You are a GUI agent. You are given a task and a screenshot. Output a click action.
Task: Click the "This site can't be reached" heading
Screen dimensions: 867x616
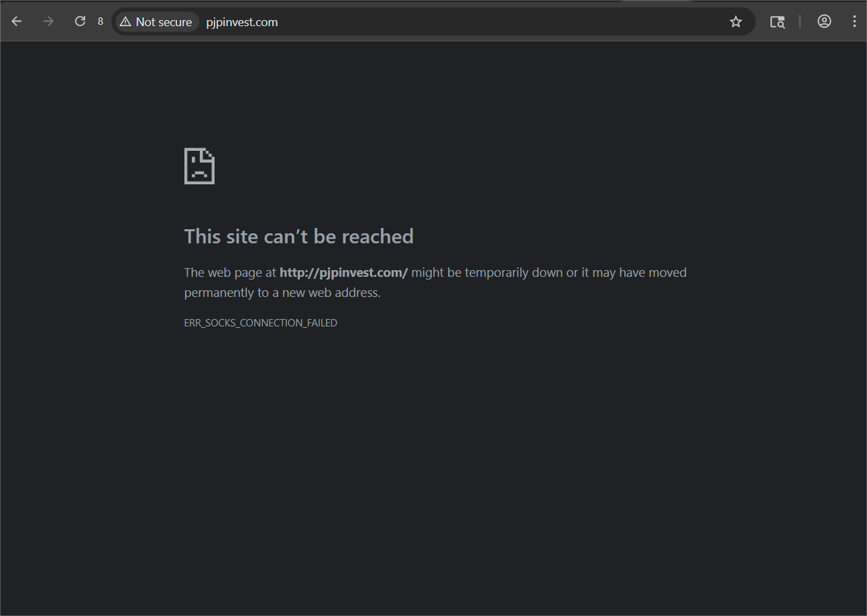tap(298, 237)
